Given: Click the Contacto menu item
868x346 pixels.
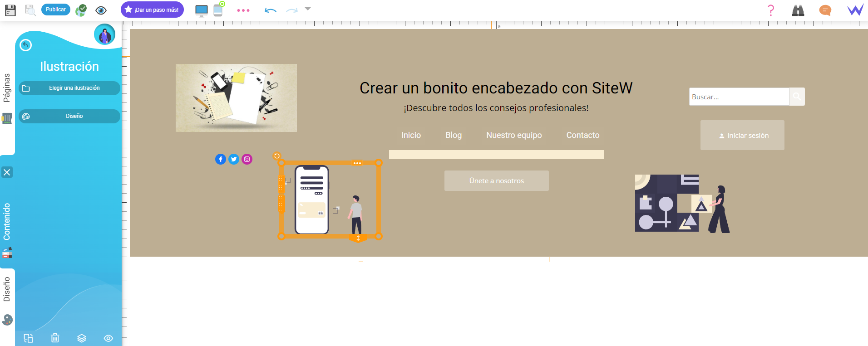Looking at the screenshot, I should pyautogui.click(x=583, y=135).
